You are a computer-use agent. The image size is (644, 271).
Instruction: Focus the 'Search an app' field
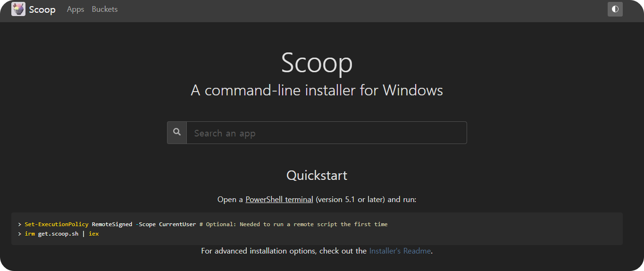tap(326, 133)
